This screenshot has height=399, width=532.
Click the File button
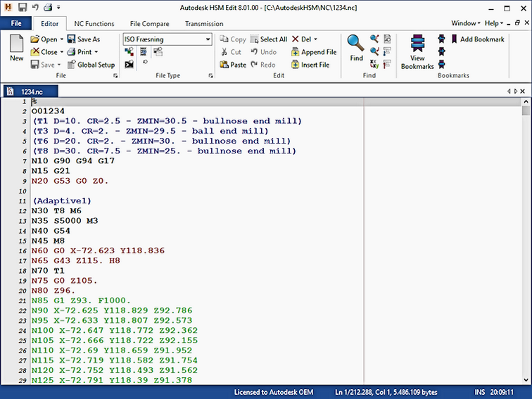point(15,23)
